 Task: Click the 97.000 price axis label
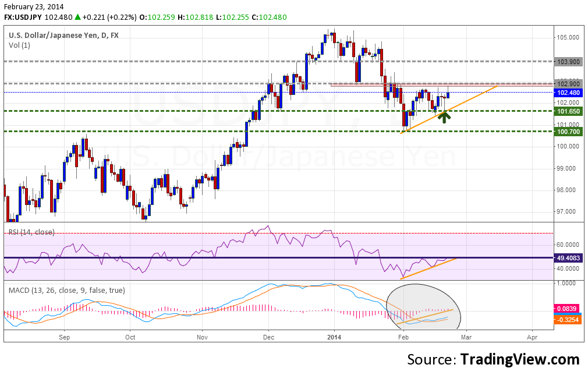pyautogui.click(x=568, y=211)
